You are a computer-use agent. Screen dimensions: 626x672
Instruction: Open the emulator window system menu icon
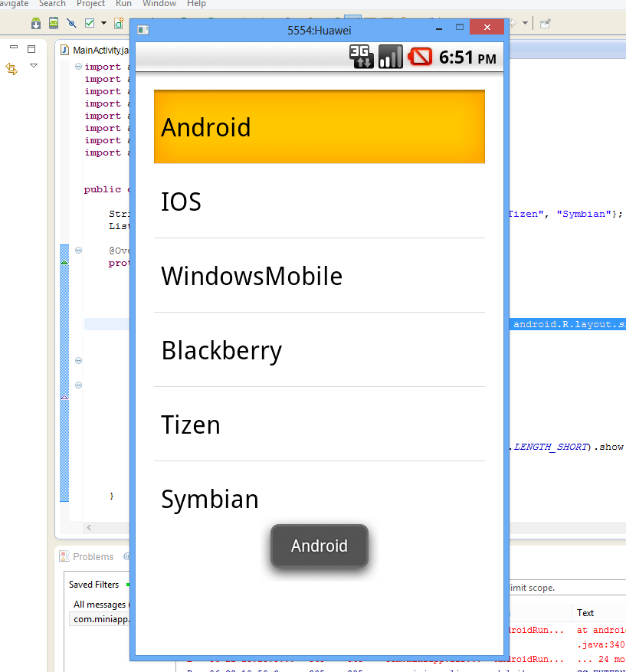point(143,30)
